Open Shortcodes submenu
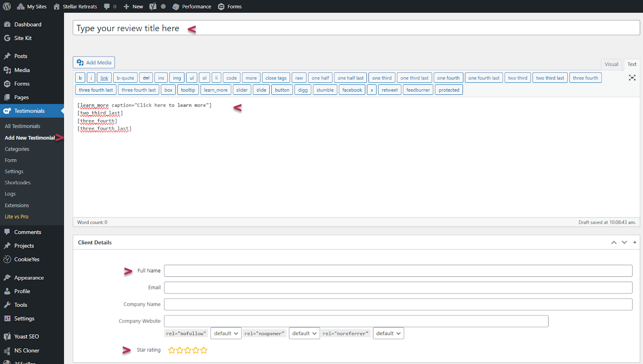The height and width of the screenshot is (364, 643). click(x=18, y=183)
